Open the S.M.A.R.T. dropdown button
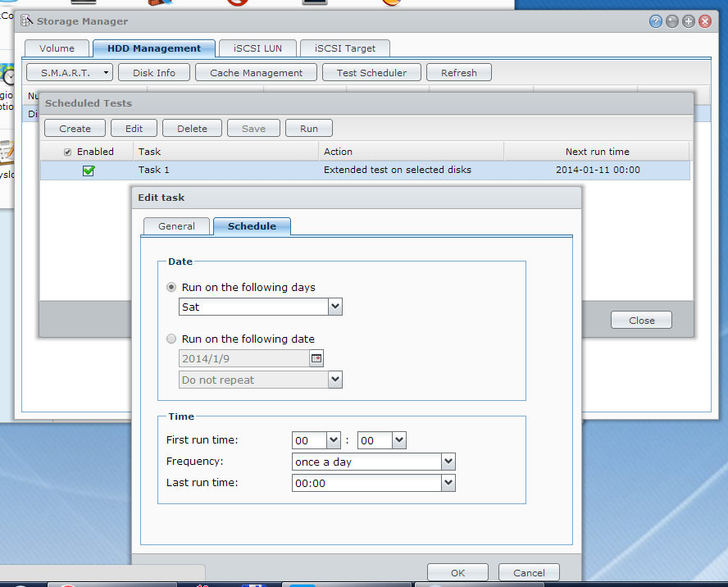 [x=70, y=73]
